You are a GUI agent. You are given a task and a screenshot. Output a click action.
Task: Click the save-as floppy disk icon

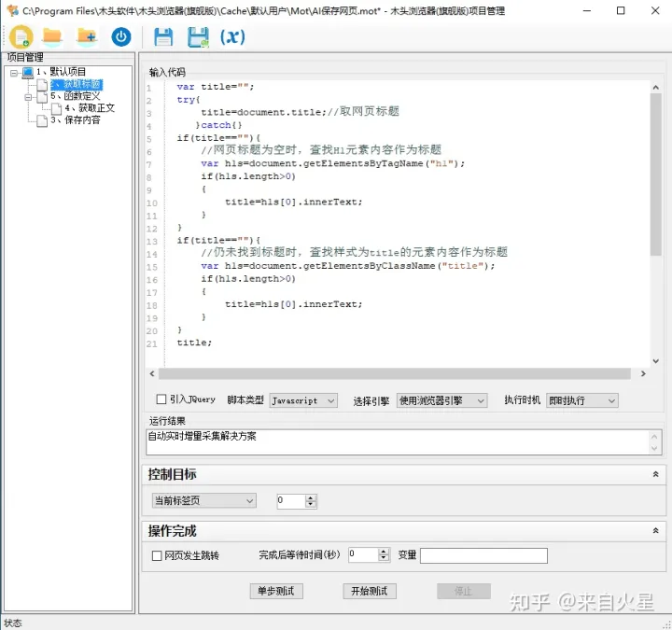pos(198,37)
